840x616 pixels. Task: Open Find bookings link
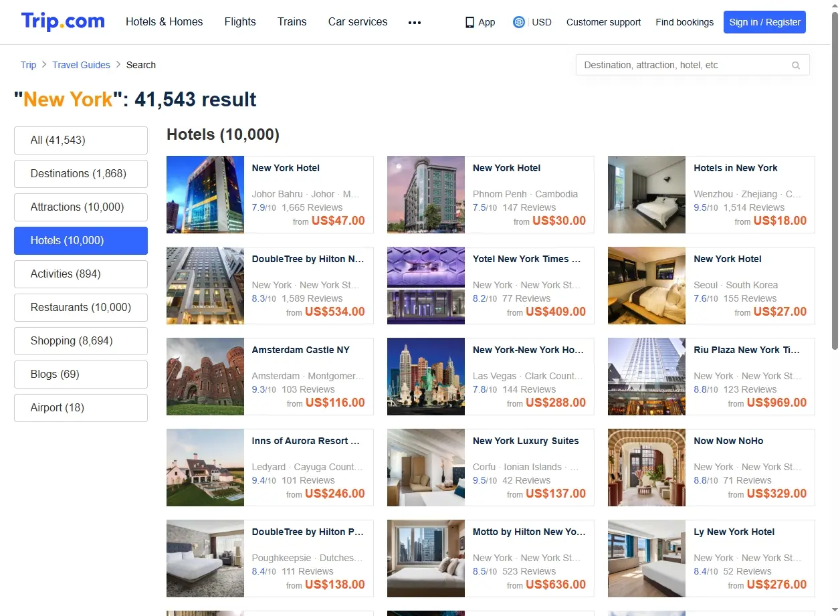coord(685,22)
